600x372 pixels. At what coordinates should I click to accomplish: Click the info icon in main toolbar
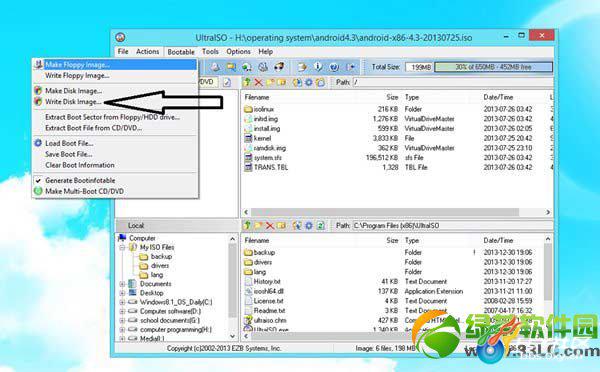click(318, 67)
